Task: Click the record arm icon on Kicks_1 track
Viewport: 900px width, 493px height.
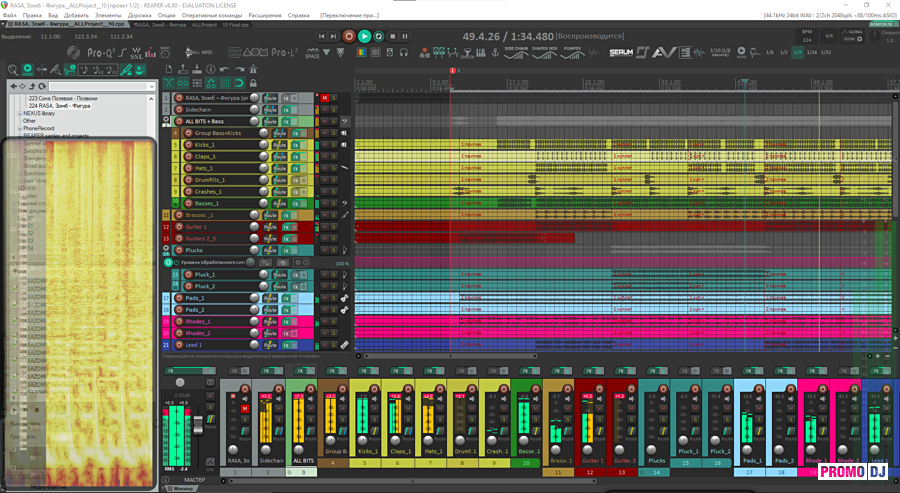Action: [188, 144]
